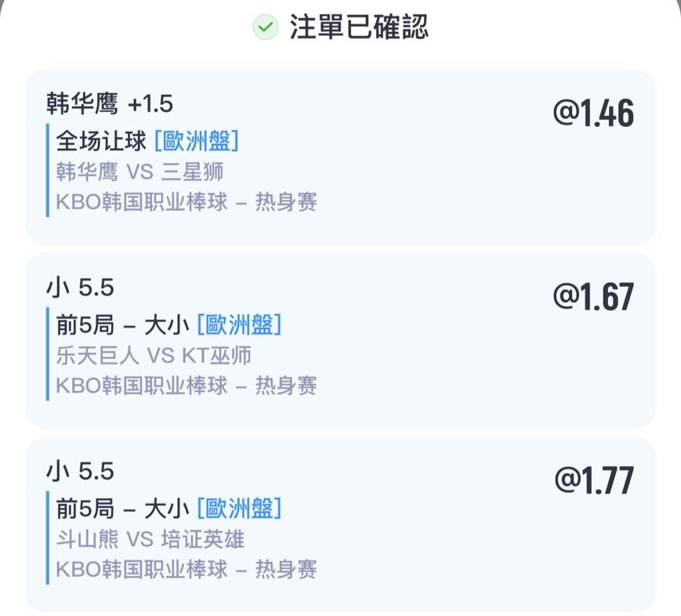Open the 斗山熊 VS 培证英雄 match

[x=150, y=539]
